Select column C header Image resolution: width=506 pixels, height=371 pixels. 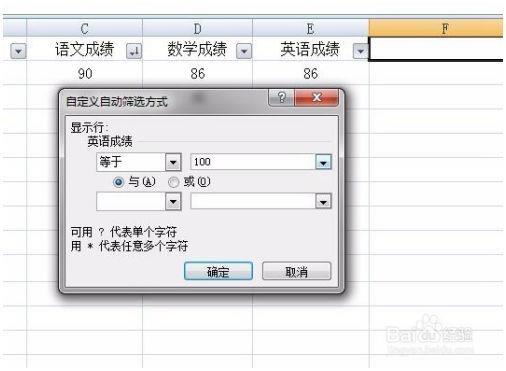click(84, 28)
